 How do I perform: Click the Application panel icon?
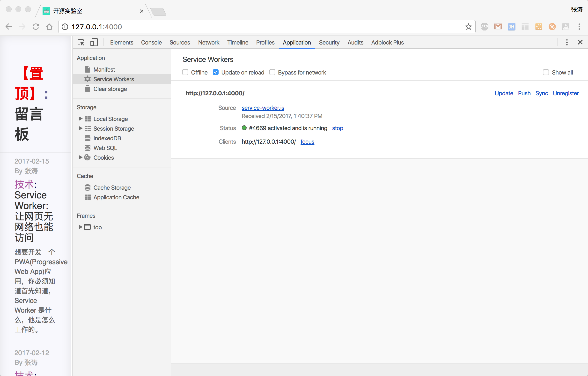pyautogui.click(x=297, y=42)
